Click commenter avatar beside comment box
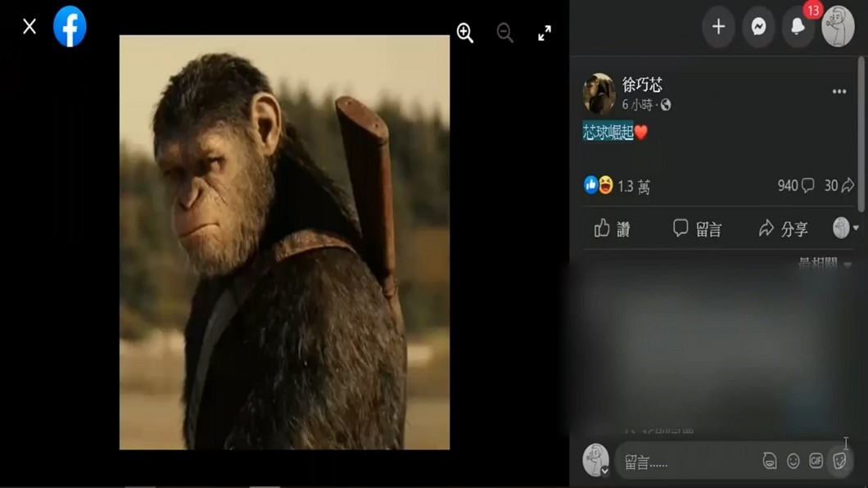 596,460
